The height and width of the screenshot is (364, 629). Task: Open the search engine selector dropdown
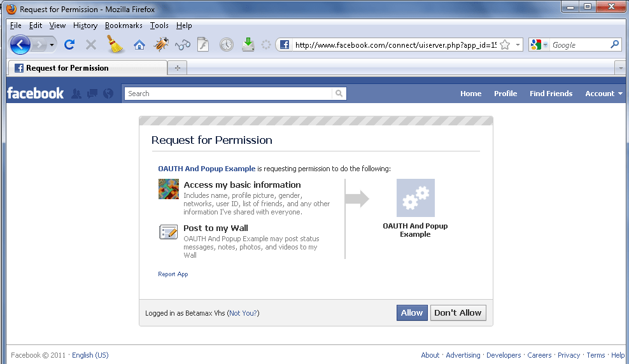click(x=539, y=45)
